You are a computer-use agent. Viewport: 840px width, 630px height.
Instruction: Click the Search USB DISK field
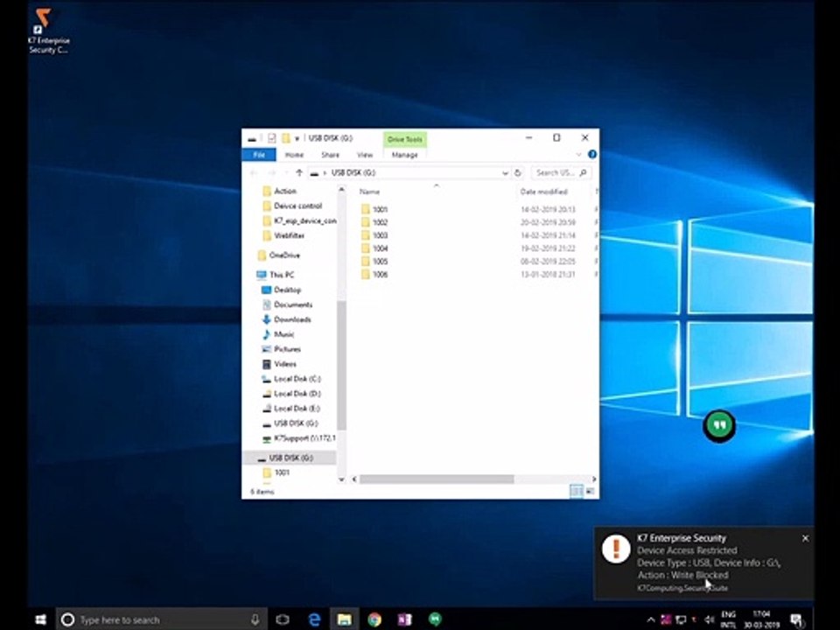pos(560,172)
